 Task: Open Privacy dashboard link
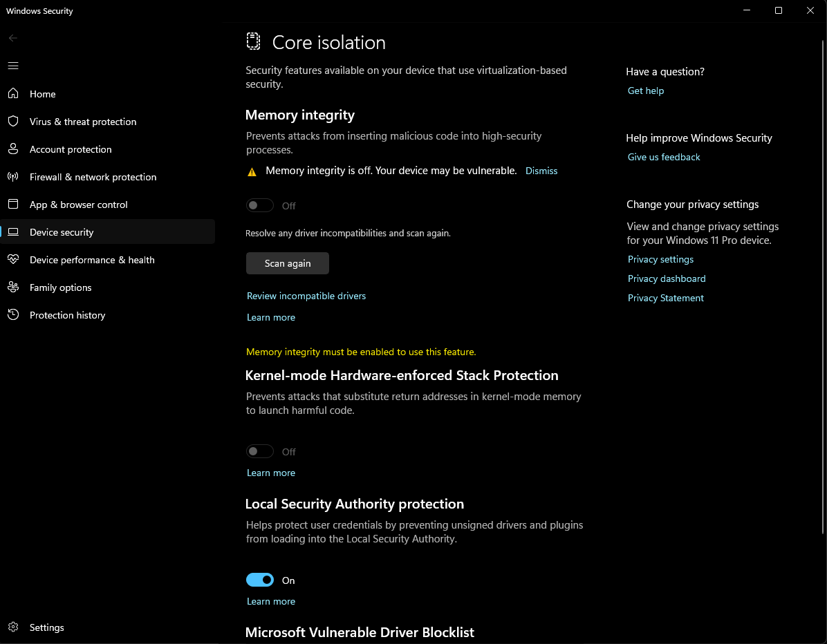pos(666,278)
